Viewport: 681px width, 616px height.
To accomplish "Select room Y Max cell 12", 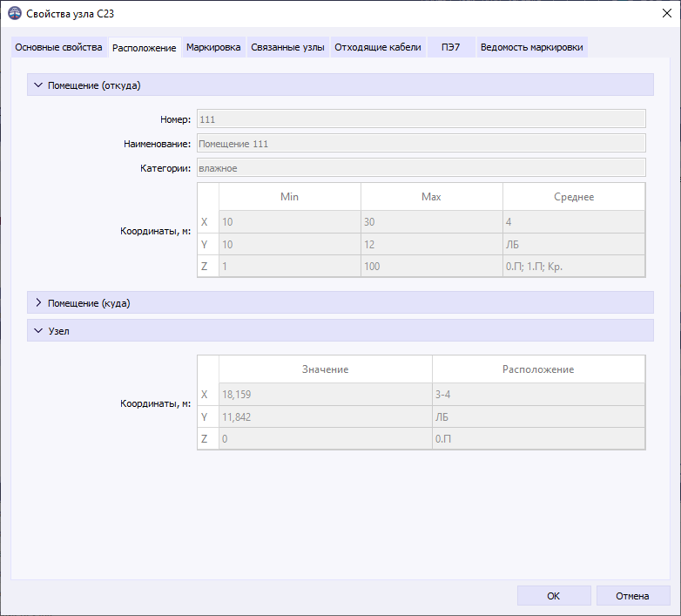I will tap(431, 244).
